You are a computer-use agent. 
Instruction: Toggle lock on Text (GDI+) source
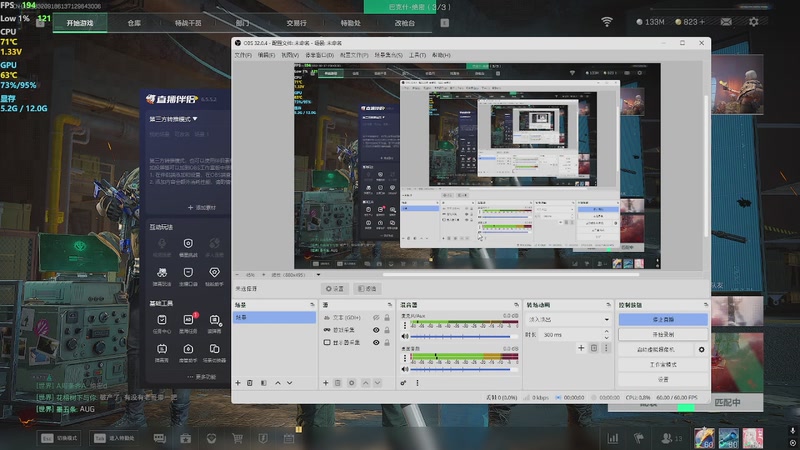[387, 317]
